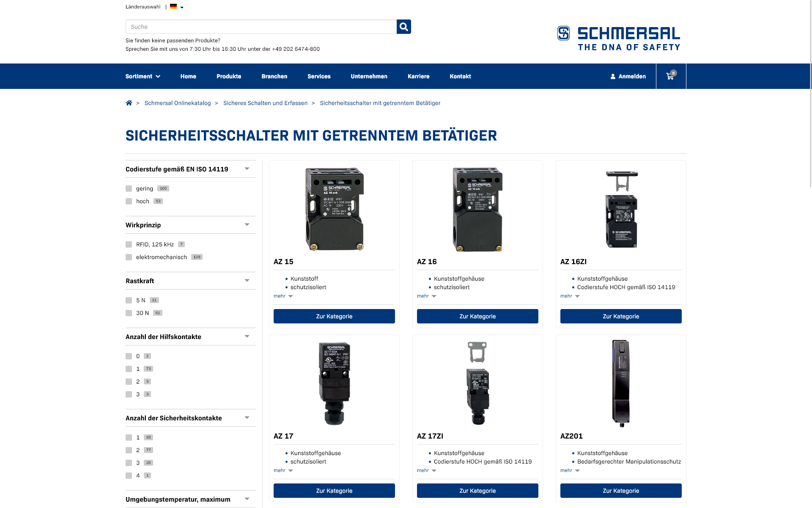Click the home breadcrumb icon
Image resolution: width=812 pixels, height=508 pixels.
(129, 103)
